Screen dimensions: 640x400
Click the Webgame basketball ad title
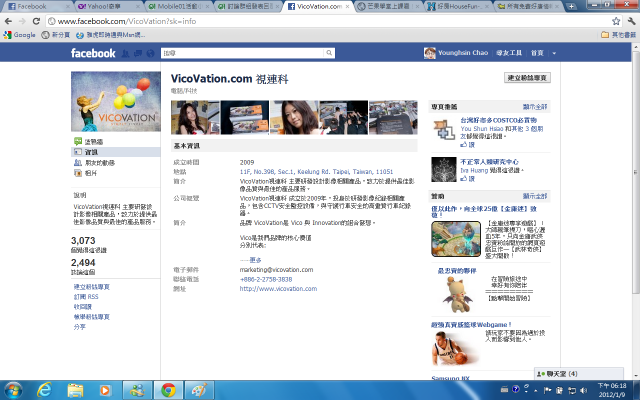coord(471,325)
